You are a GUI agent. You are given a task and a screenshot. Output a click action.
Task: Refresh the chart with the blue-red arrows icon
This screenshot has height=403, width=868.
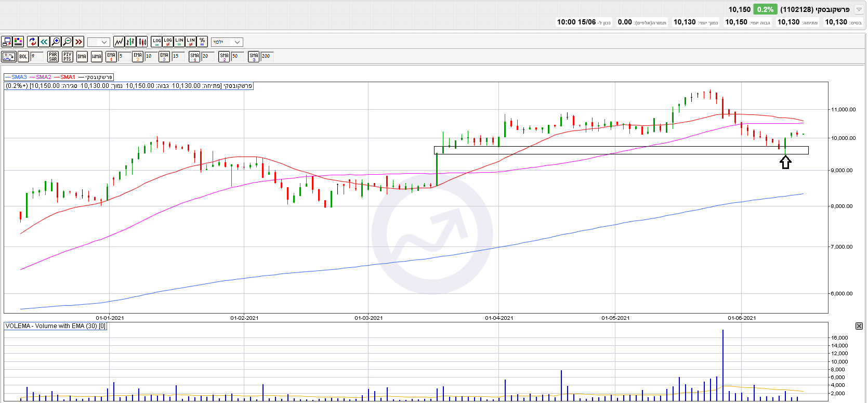[33, 42]
